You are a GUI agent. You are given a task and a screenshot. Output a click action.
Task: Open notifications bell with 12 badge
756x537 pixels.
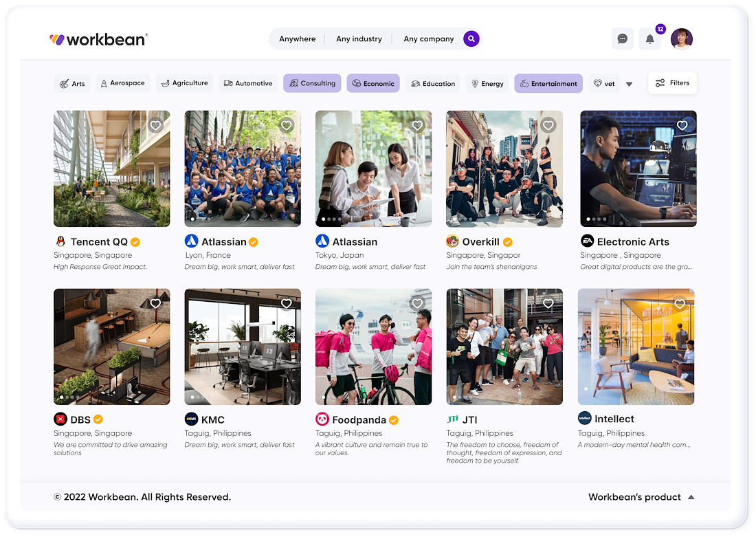point(650,39)
